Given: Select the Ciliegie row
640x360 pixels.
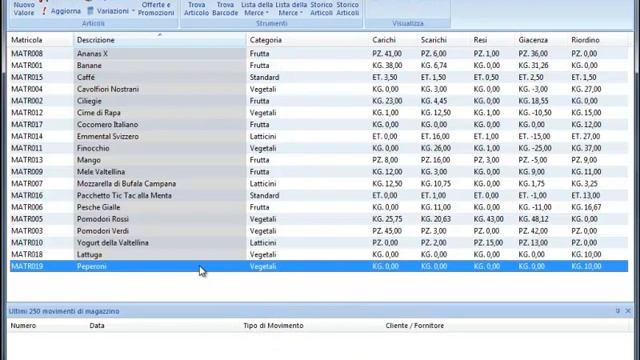Looking at the screenshot, I should click(x=319, y=101).
